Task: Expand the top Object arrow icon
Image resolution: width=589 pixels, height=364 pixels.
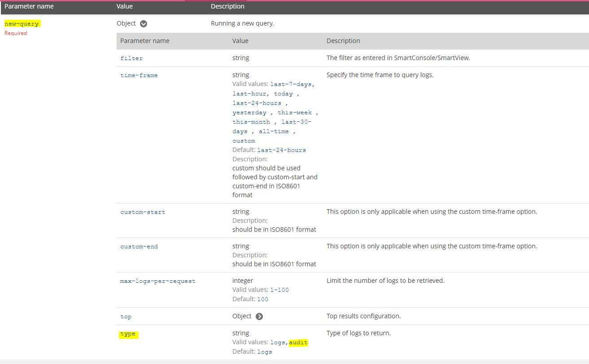Action: (x=259, y=316)
